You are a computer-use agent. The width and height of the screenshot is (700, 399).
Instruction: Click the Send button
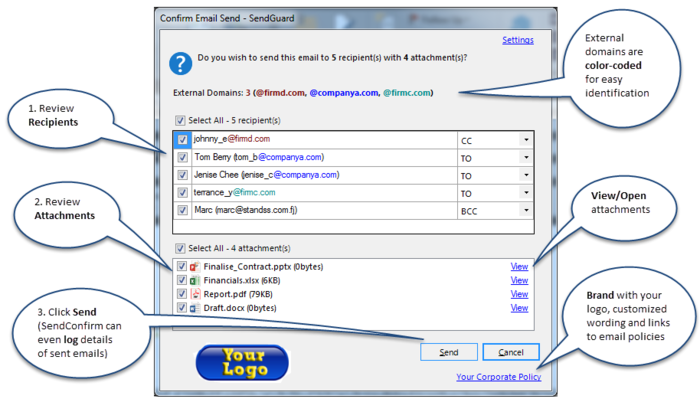click(449, 352)
